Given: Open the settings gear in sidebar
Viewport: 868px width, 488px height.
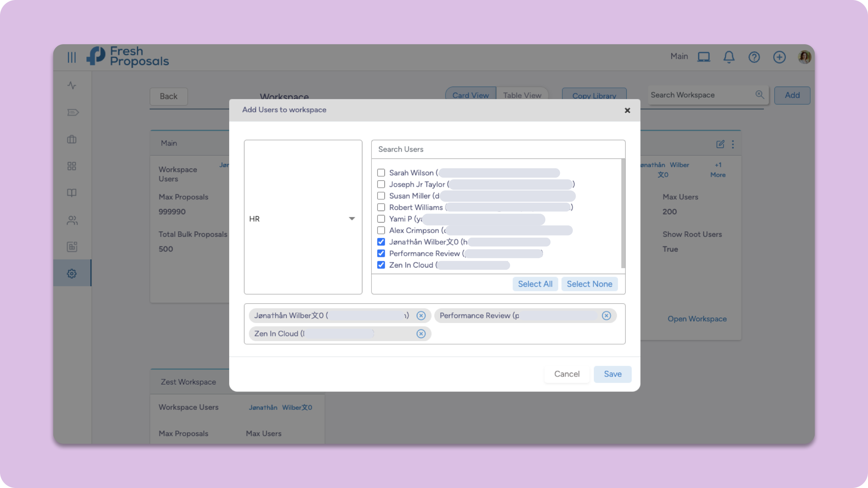Looking at the screenshot, I should [72, 273].
